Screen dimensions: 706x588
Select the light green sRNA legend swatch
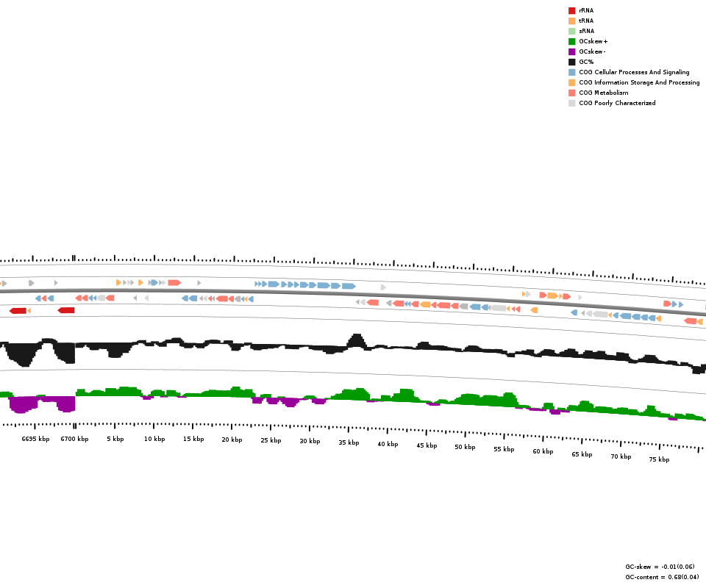[571, 31]
